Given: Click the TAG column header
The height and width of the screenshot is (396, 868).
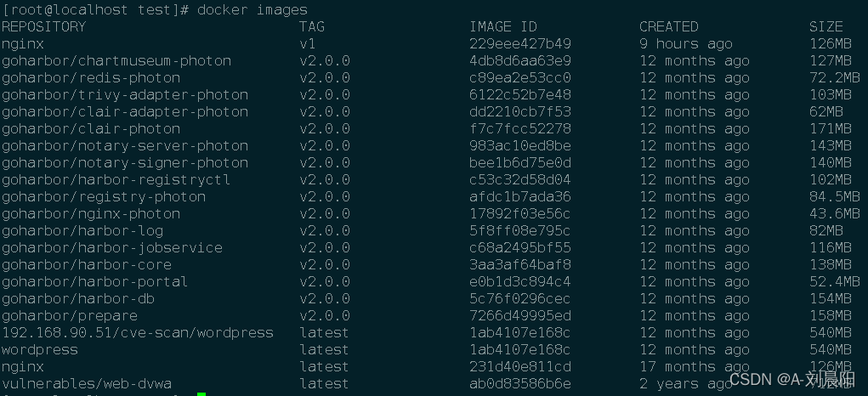Looking at the screenshot, I should pos(312,26).
